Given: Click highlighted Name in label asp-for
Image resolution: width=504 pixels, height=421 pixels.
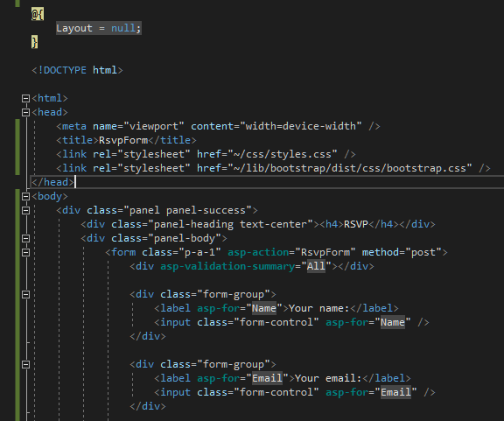Looking at the screenshot, I should point(264,308).
